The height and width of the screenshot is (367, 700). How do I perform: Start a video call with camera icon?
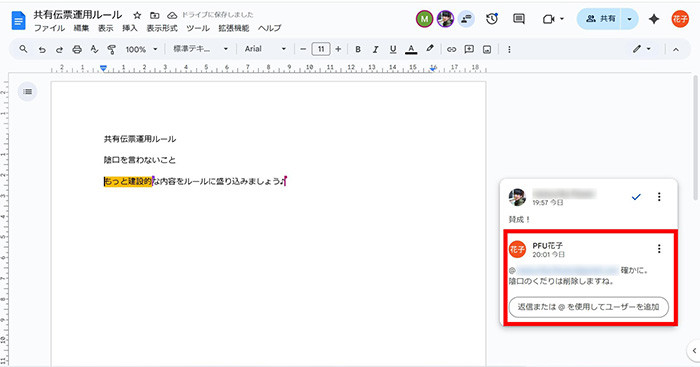coord(549,19)
